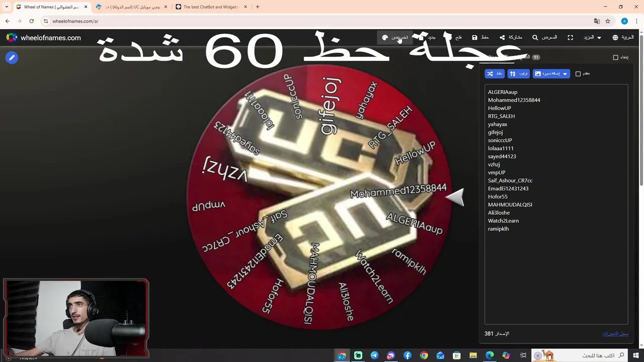Click the Save (حفظ) button

(480, 37)
